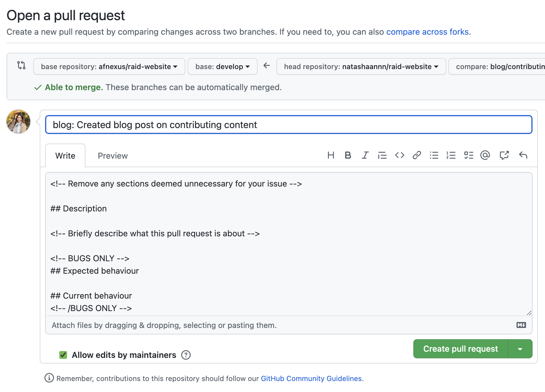Open head repository natashaannn/raid-website dropdown
The width and height of the screenshot is (545, 392).
[x=361, y=66]
